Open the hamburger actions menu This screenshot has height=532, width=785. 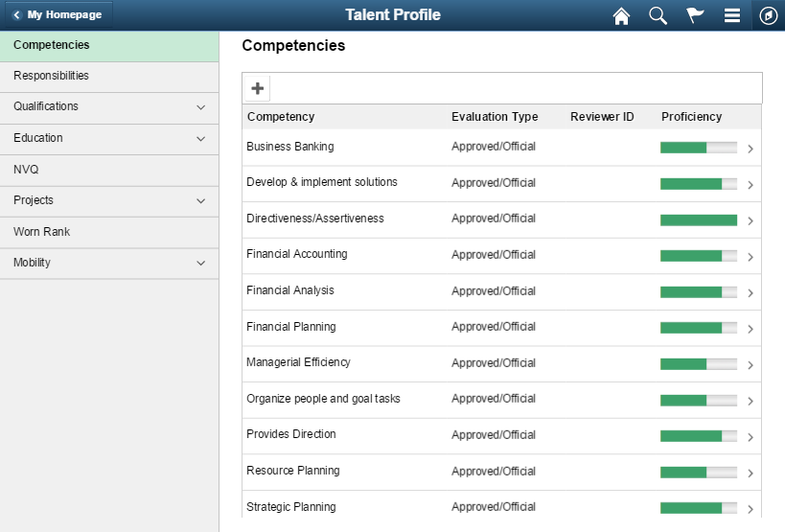732,15
